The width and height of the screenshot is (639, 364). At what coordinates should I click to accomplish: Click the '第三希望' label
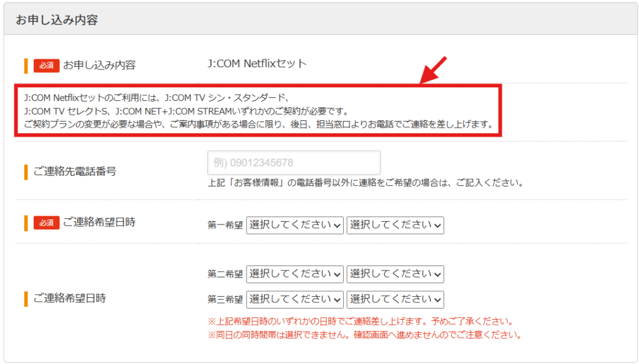(225, 300)
